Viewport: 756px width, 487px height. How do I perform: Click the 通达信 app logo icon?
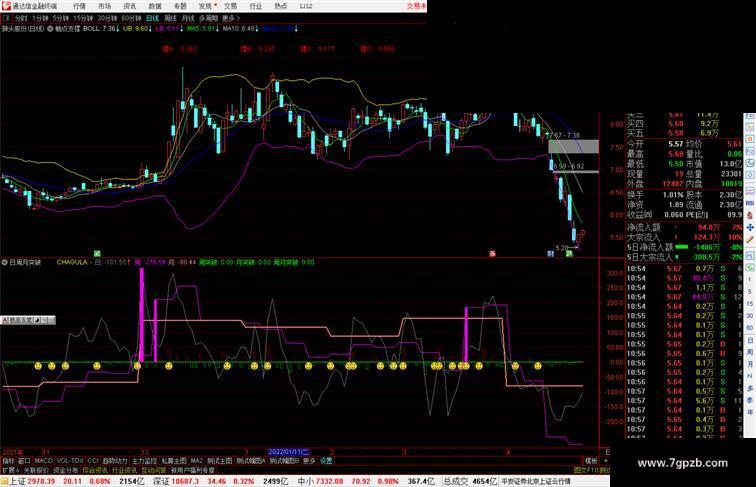pyautogui.click(x=6, y=6)
